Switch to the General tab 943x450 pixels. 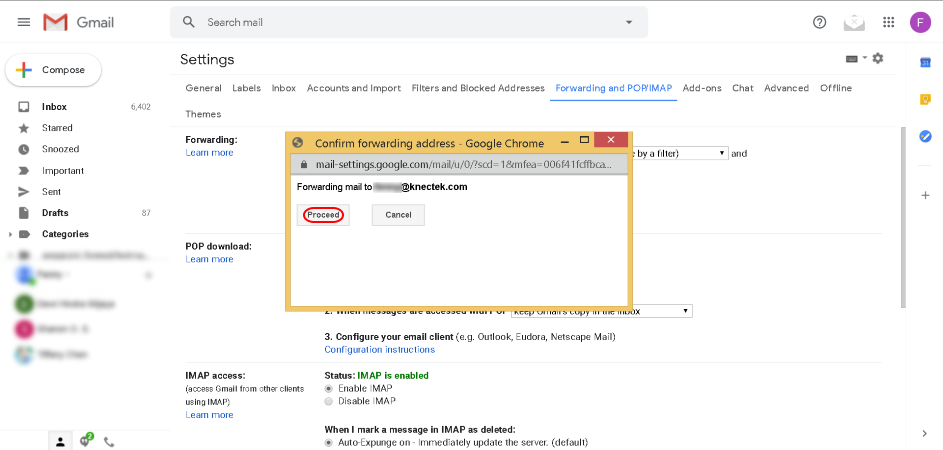(203, 88)
